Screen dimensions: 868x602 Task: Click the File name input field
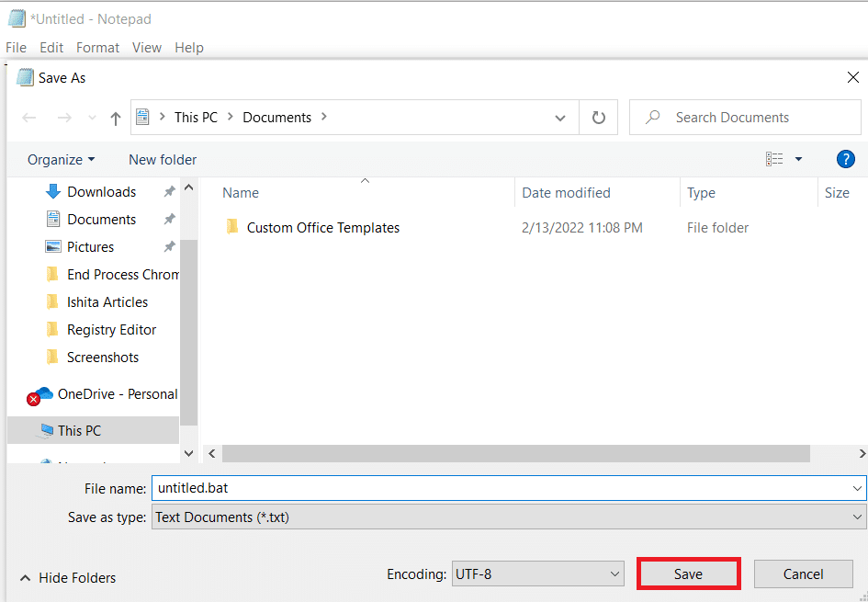(x=502, y=488)
